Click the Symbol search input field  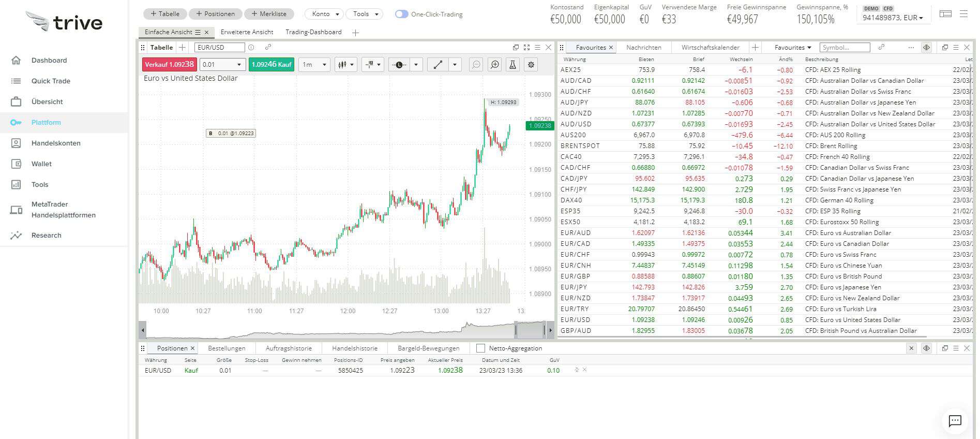(845, 48)
